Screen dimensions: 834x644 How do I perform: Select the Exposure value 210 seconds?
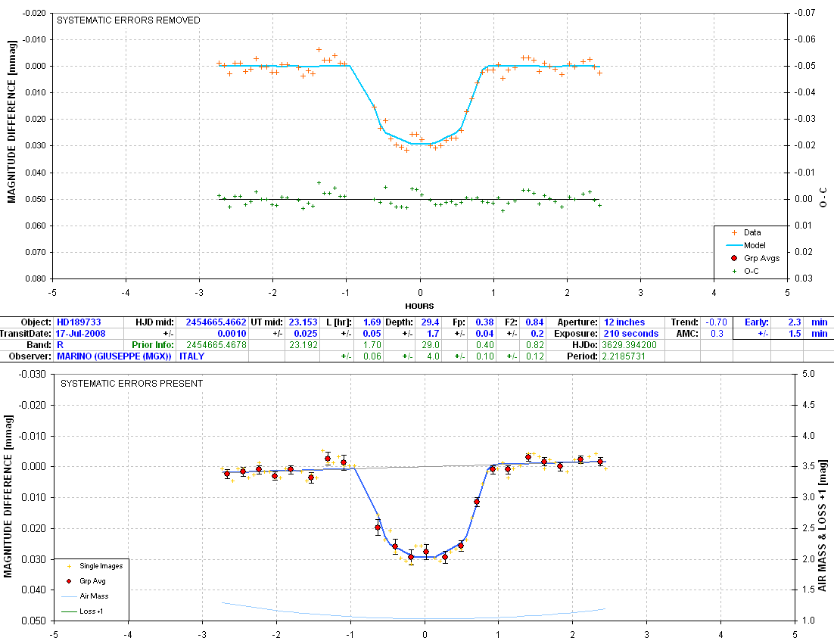[631, 334]
